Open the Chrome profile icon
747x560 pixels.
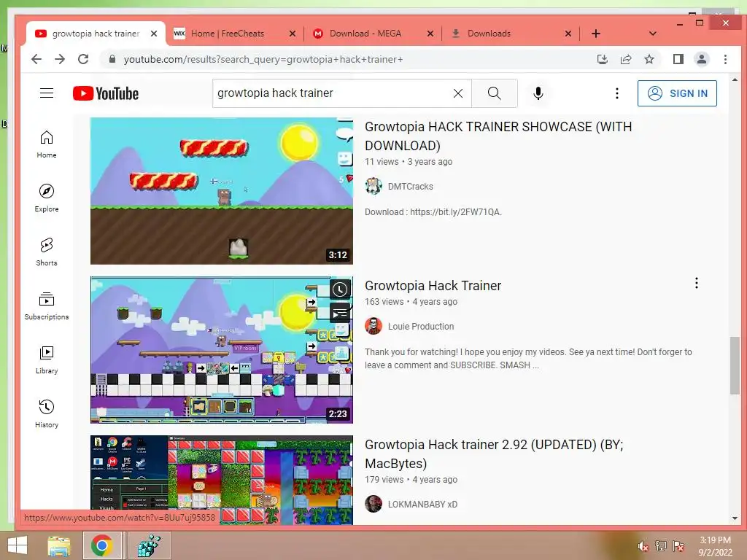click(701, 59)
